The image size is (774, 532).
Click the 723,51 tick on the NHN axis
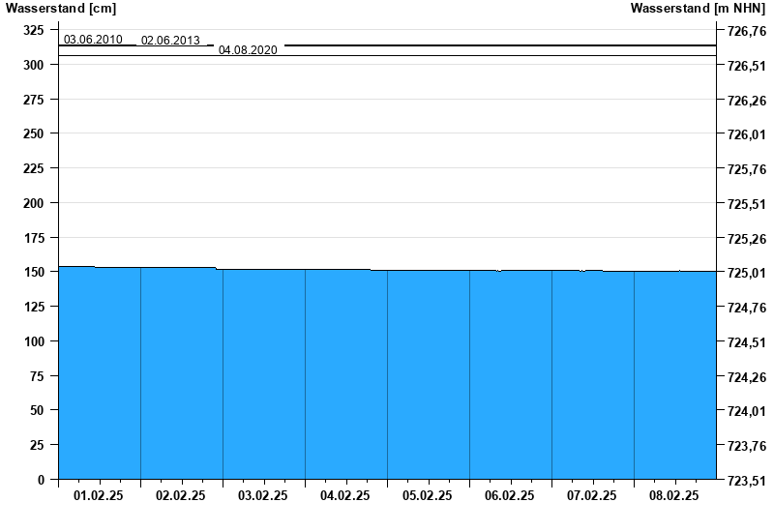(745, 480)
